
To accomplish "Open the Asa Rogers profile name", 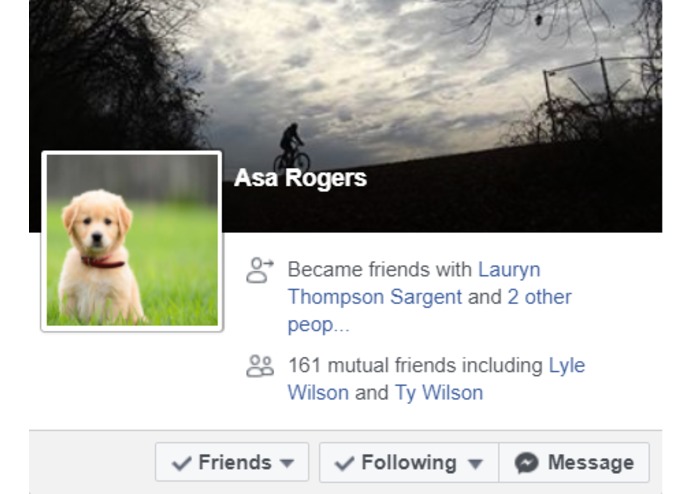I will coord(301,178).
